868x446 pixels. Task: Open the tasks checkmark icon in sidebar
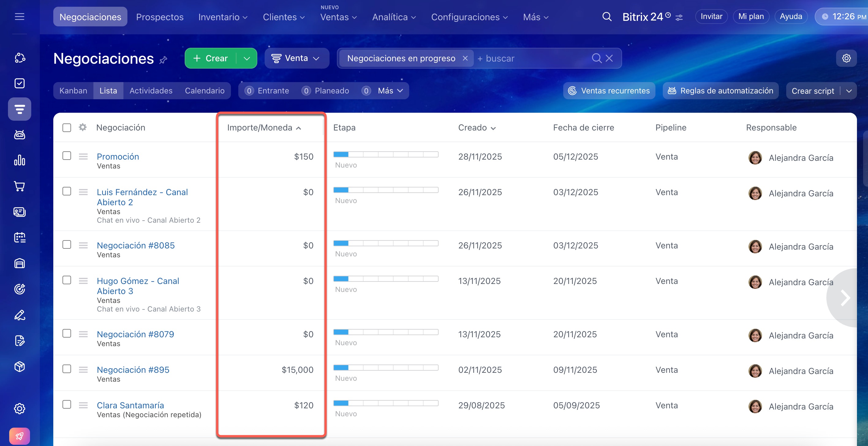20,83
